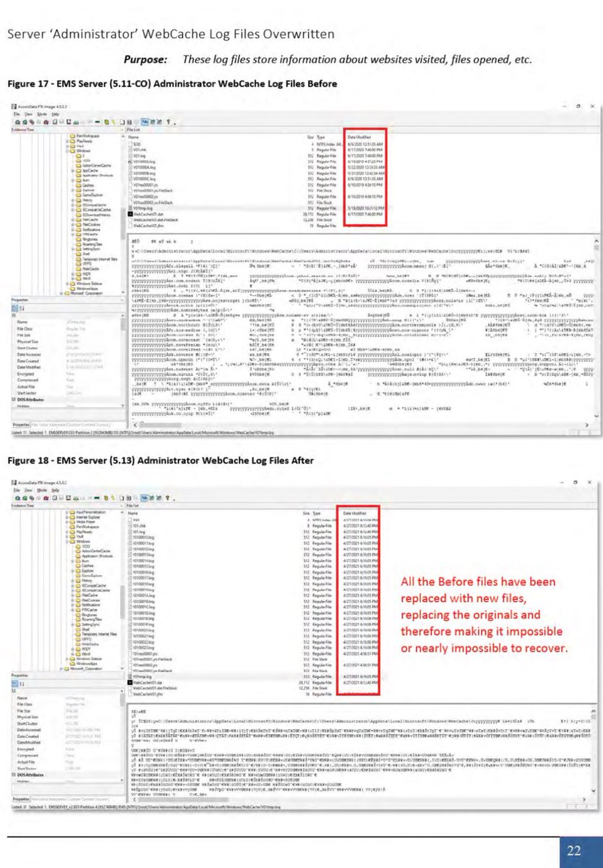Select the Add All Attached Devices icon

point(24,122)
